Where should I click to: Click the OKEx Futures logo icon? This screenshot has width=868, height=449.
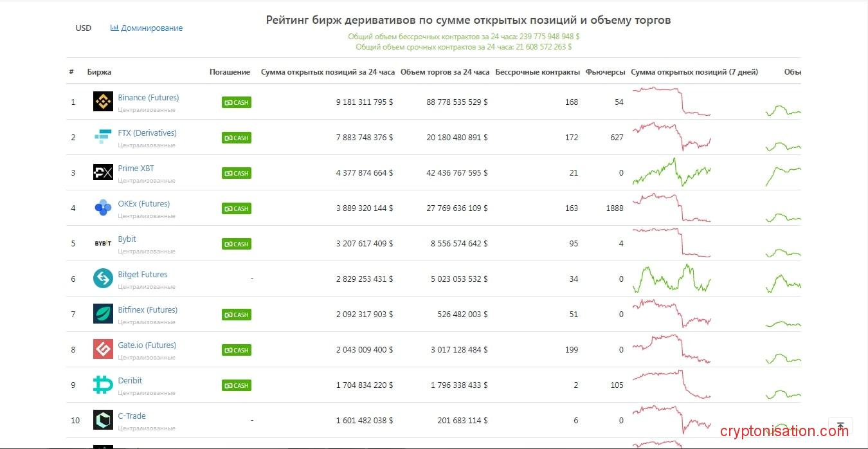[x=103, y=208]
